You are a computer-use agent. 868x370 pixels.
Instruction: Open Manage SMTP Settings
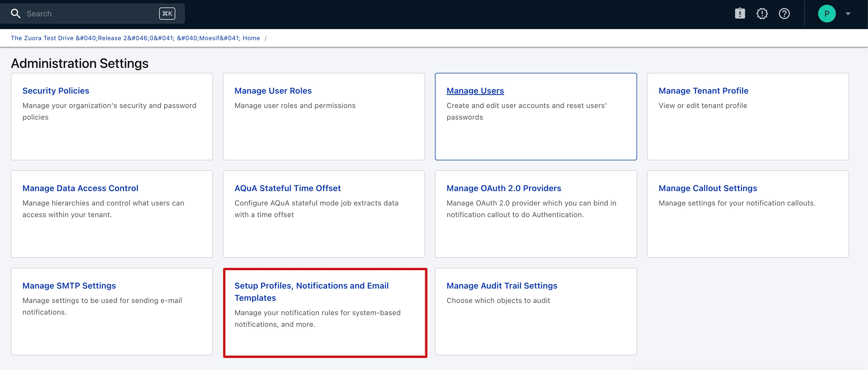pos(69,286)
